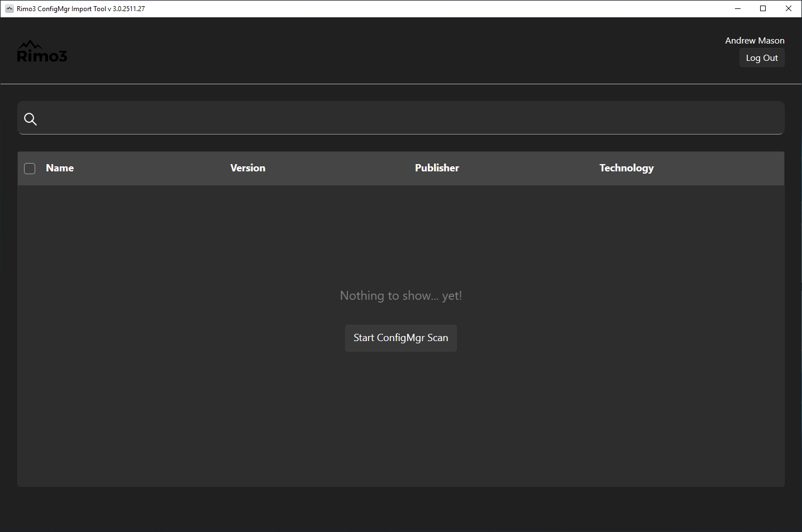Sort by the Publisher column header
Viewport: 802px width, 532px height.
[437, 168]
